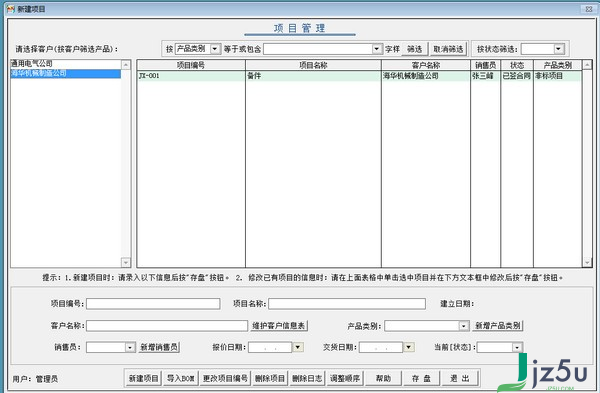Open the 报价日期 date picker arrow
The width and height of the screenshot is (600, 393).
pyautogui.click(x=298, y=347)
